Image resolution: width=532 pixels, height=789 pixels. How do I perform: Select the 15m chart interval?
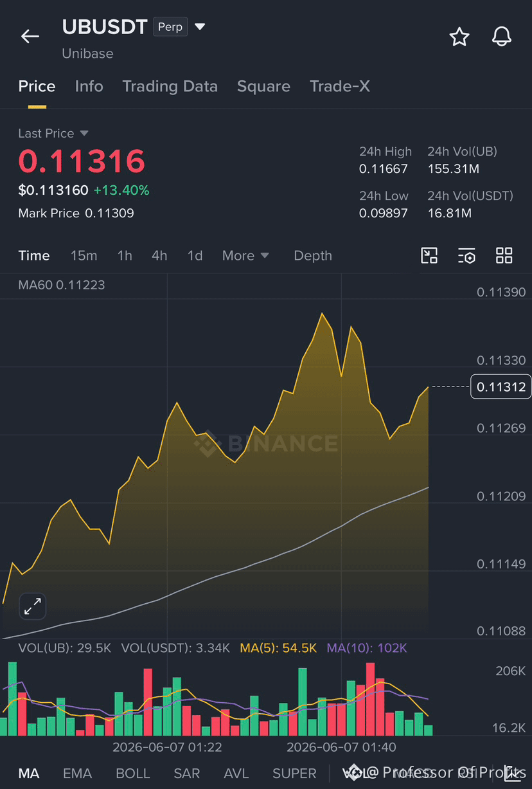coord(84,255)
